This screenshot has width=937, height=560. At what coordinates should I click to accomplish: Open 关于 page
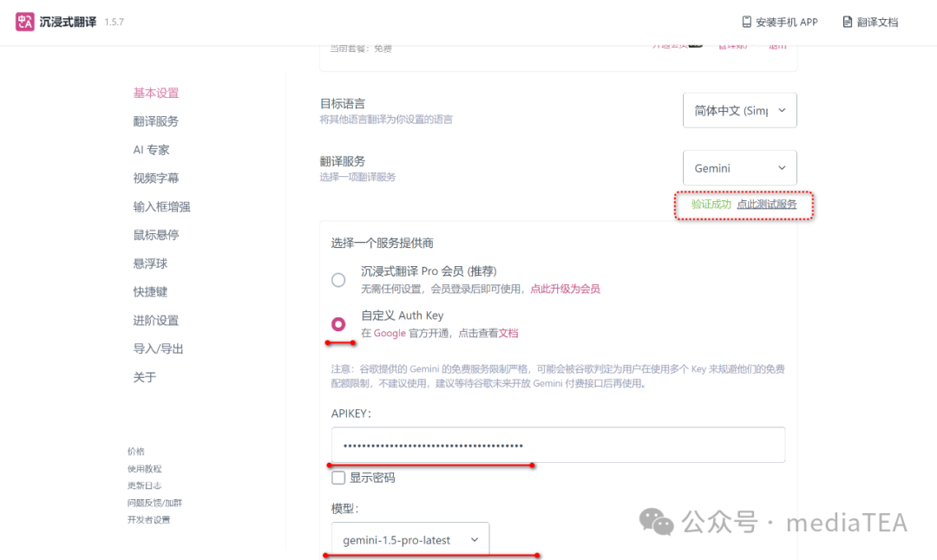[x=144, y=377]
